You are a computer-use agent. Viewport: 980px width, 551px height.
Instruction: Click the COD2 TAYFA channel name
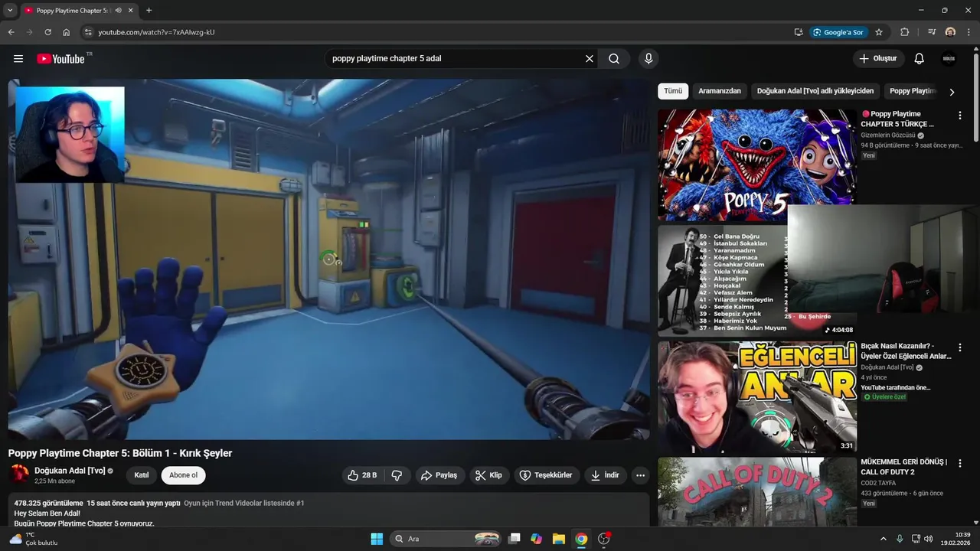point(877,484)
